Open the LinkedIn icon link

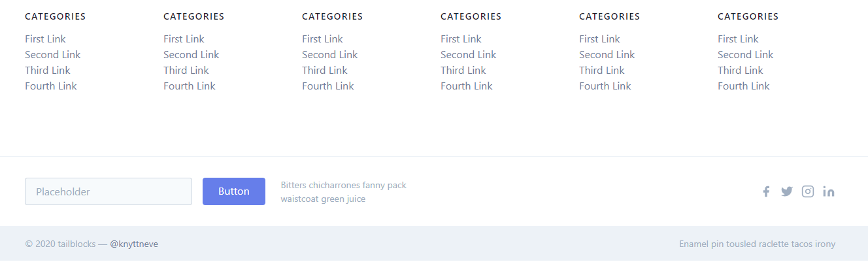(829, 191)
